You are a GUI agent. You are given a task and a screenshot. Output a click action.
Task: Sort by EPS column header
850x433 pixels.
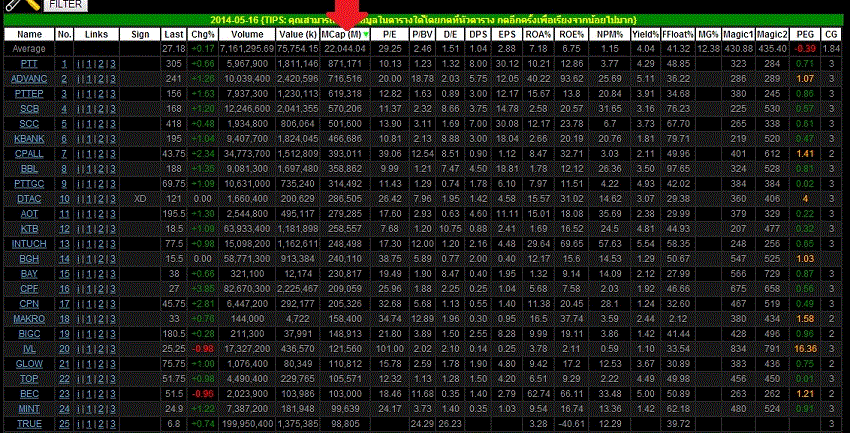507,34
